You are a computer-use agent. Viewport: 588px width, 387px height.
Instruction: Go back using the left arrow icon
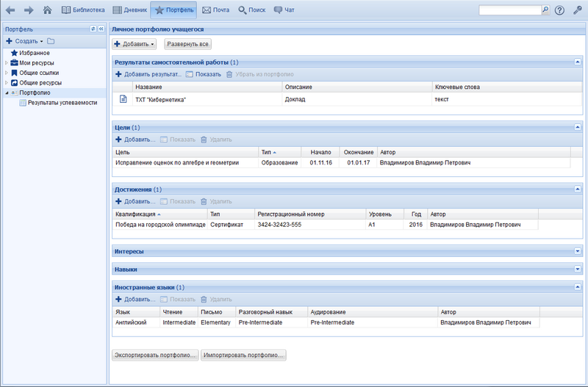point(10,10)
